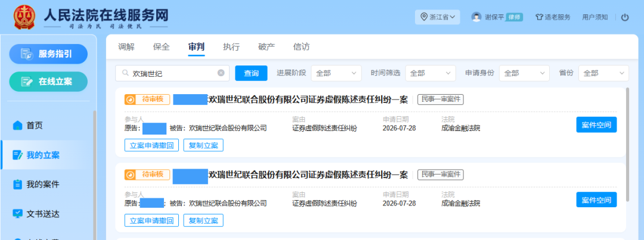Screen dimensions: 644x240
Task: Click the 待审核 status icon on first case
Action: pyautogui.click(x=130, y=99)
